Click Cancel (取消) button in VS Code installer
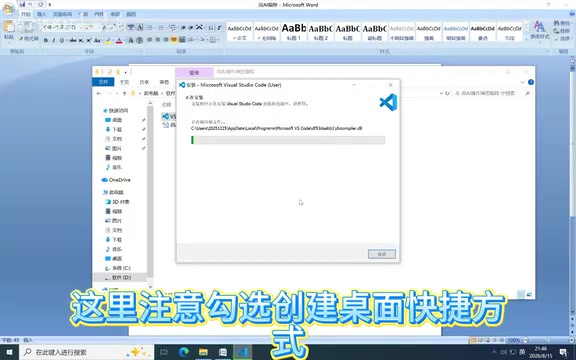The height and width of the screenshot is (360, 576). click(382, 254)
